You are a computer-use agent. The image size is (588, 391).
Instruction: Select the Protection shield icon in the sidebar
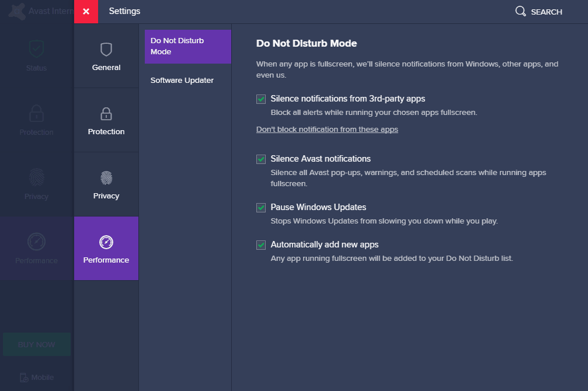coord(36,113)
